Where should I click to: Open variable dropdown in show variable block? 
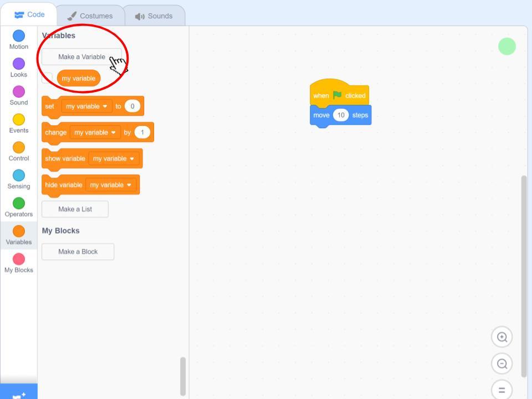point(114,158)
